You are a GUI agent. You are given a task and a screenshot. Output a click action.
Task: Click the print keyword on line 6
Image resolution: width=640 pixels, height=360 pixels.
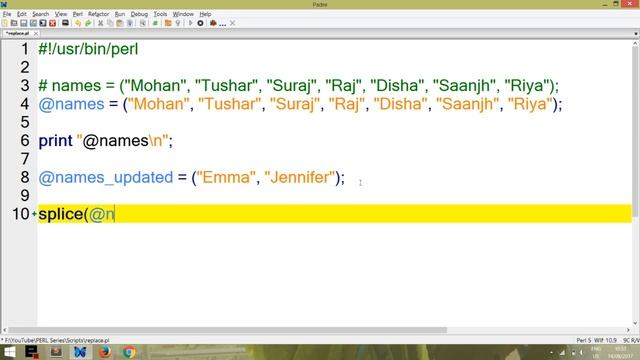[x=55, y=141]
